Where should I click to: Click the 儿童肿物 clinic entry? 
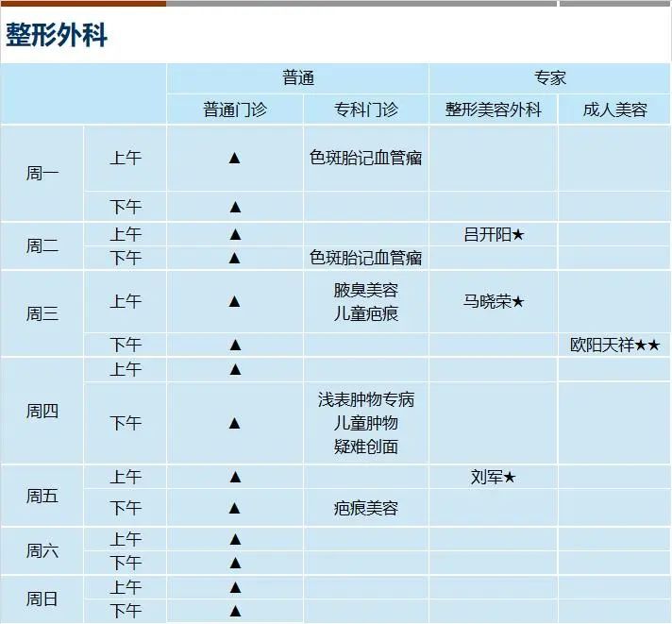coord(366,423)
